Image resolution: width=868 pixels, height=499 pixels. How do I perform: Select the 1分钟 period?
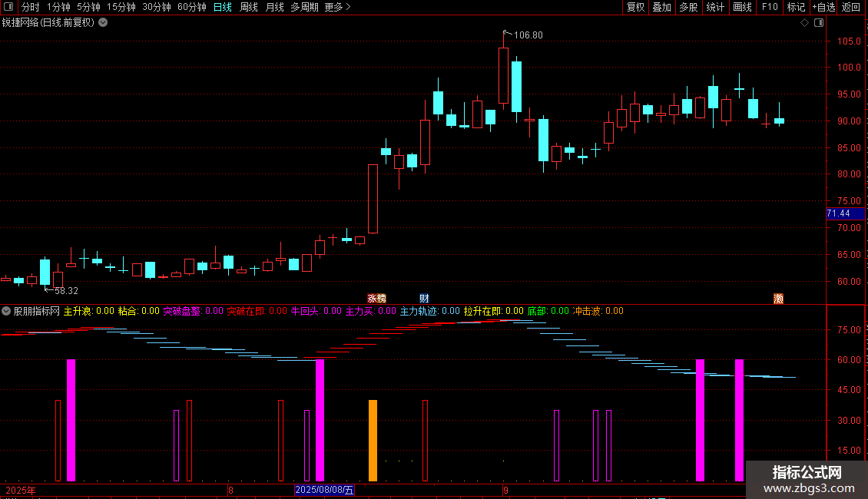(x=58, y=7)
